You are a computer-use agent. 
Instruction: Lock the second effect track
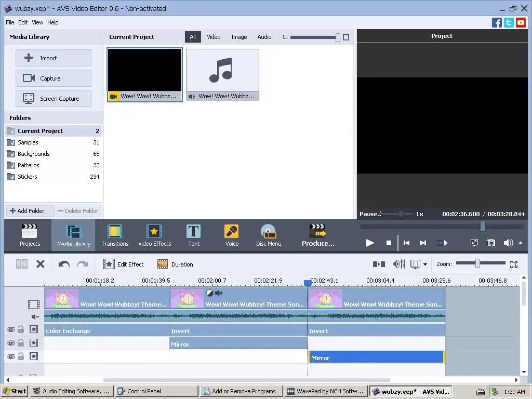pos(21,343)
